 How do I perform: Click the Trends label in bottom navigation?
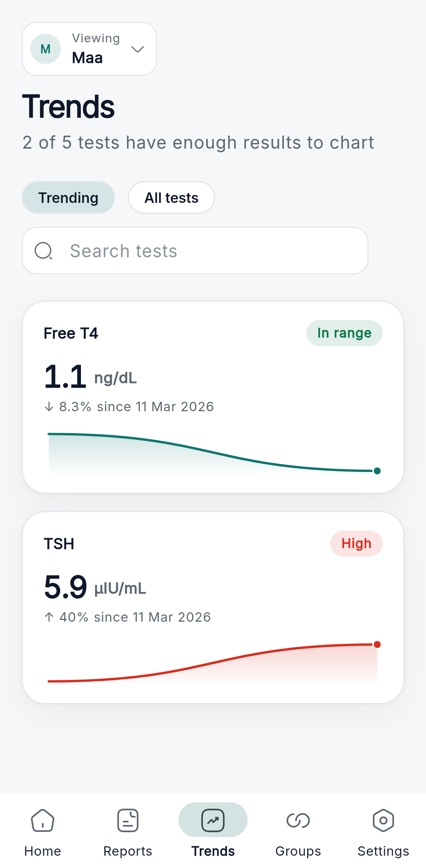pos(213,851)
